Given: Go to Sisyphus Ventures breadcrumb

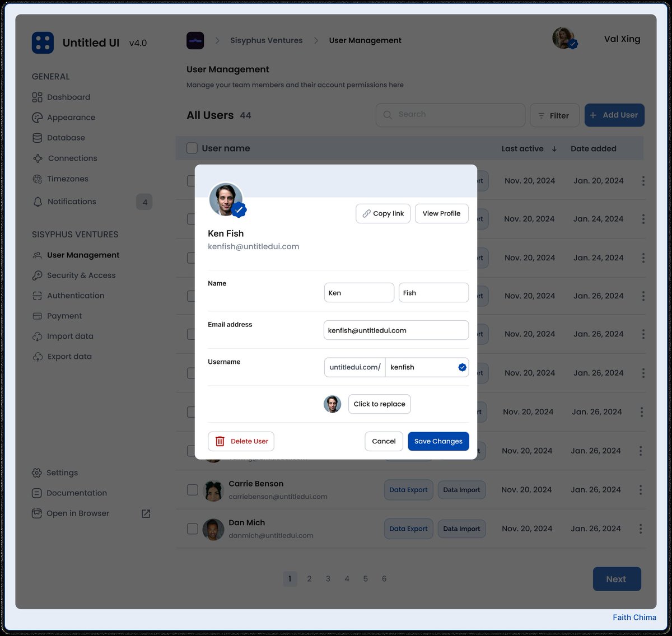Looking at the screenshot, I should [267, 40].
